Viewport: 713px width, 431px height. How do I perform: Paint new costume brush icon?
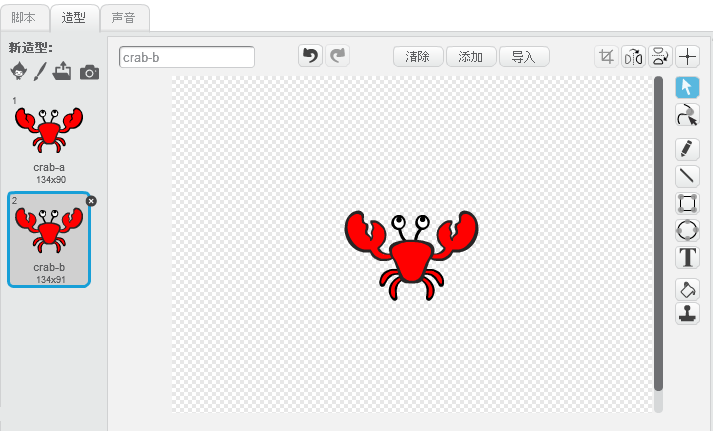(x=40, y=71)
